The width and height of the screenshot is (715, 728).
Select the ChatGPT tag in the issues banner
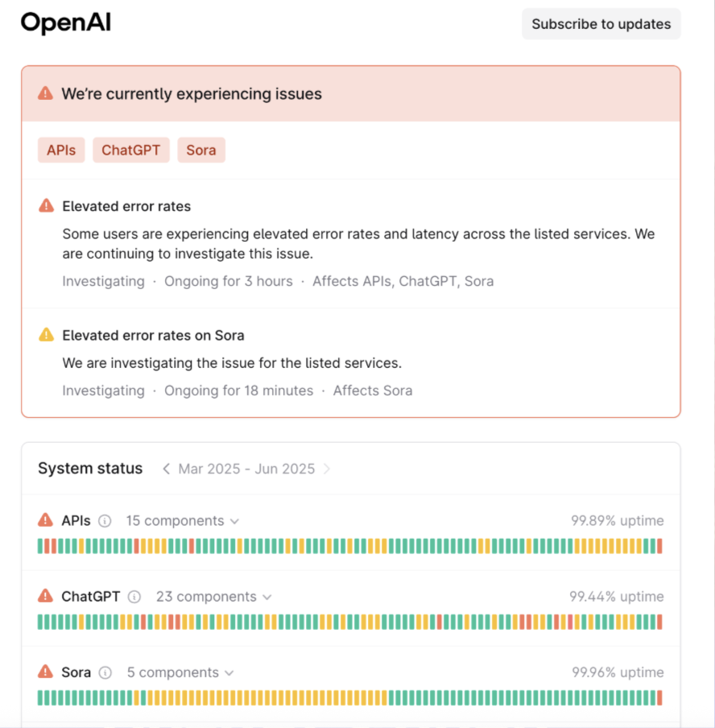(x=130, y=150)
